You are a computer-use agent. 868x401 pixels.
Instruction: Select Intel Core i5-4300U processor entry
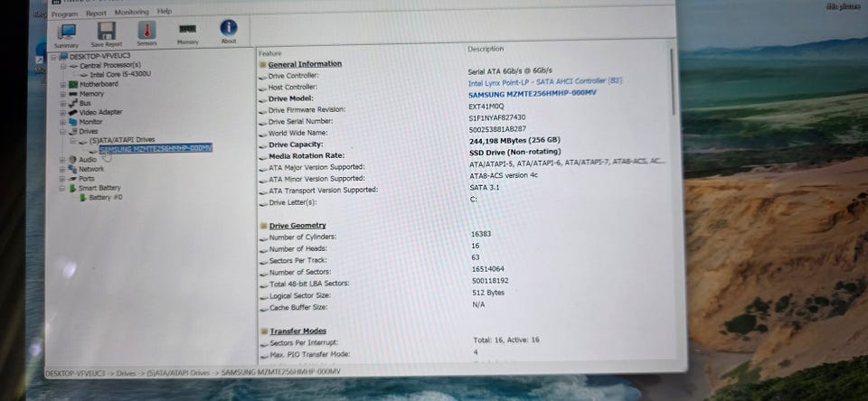point(120,75)
